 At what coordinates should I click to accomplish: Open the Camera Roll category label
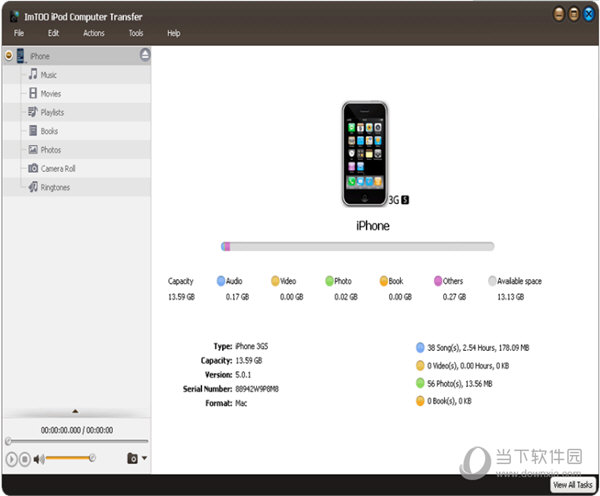tap(58, 169)
